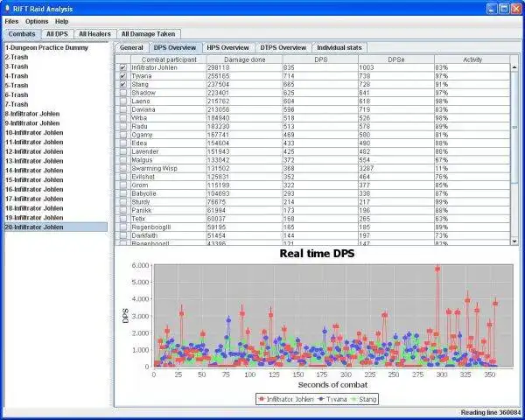This screenshot has height=420, width=525.
Task: Open the Files menu
Action: [11, 21]
